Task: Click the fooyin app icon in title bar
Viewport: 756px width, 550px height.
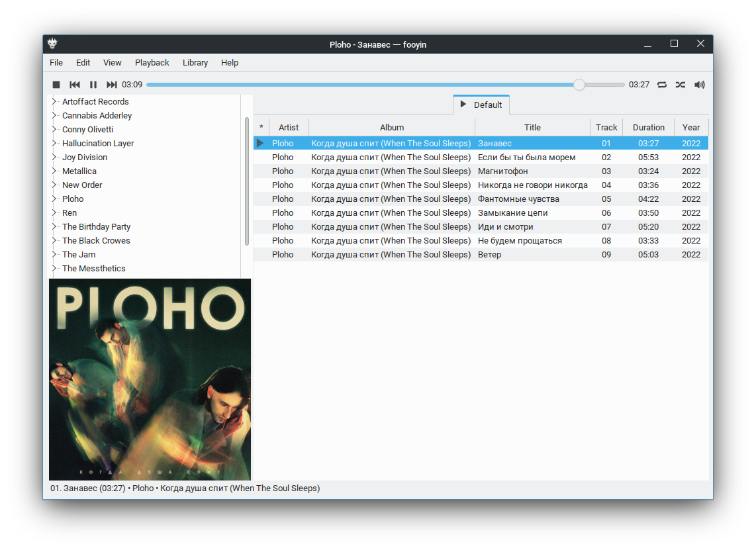Action: (x=52, y=44)
